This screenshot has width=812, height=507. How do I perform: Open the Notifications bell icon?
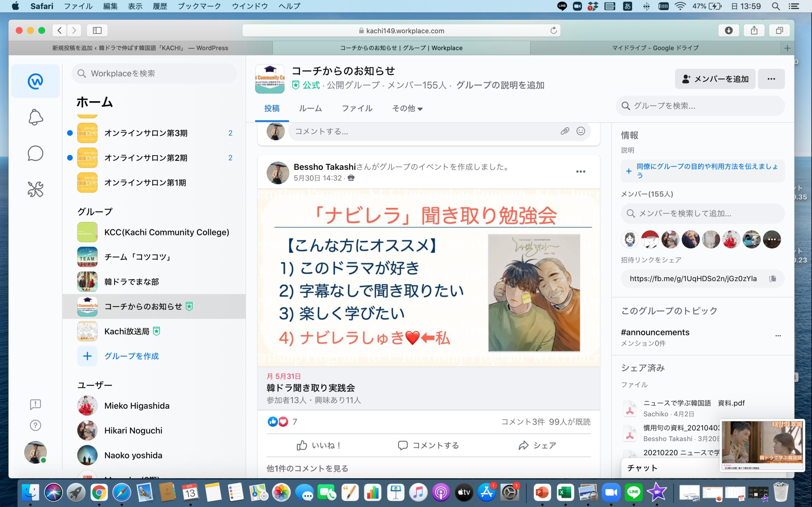coord(35,117)
